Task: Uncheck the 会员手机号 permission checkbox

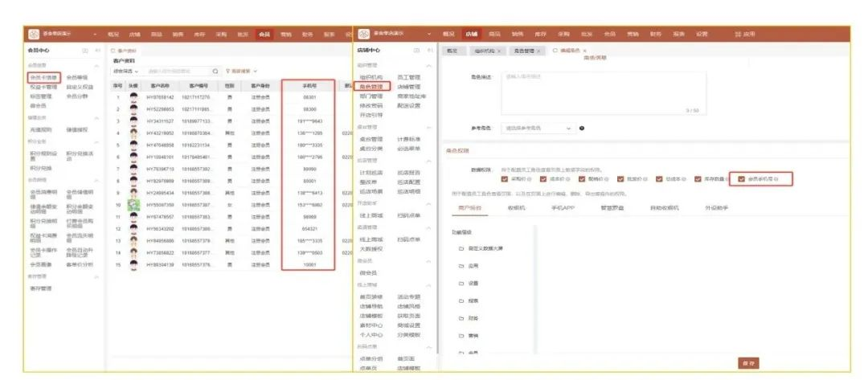Action: point(742,179)
